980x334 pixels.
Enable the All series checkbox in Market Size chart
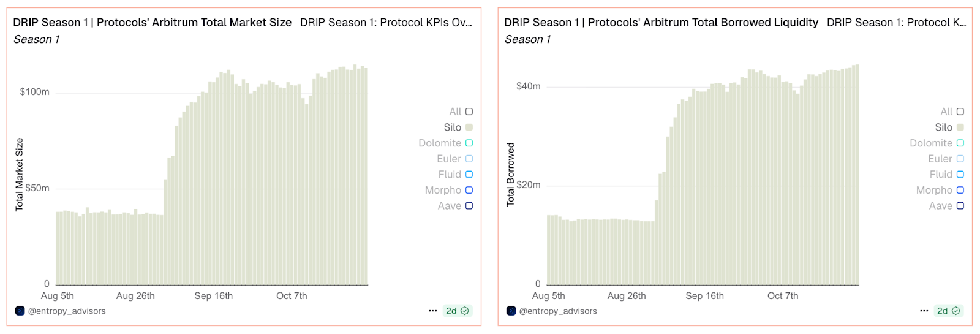click(469, 112)
